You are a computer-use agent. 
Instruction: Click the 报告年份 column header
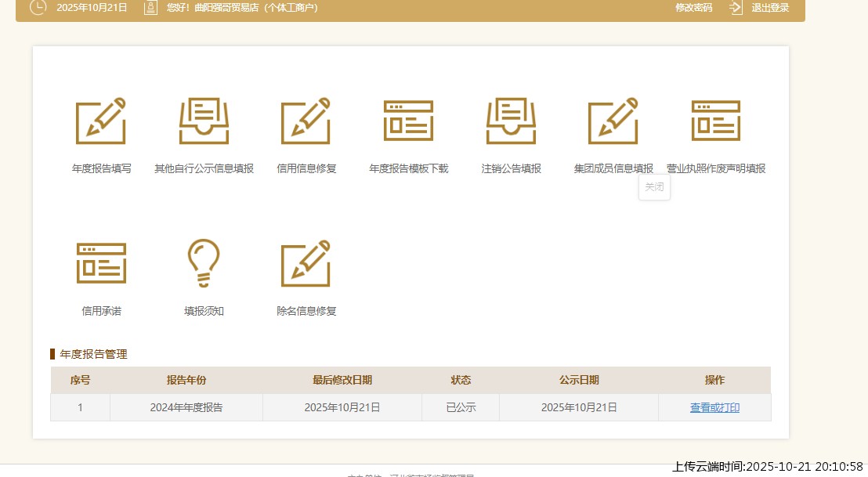186,380
